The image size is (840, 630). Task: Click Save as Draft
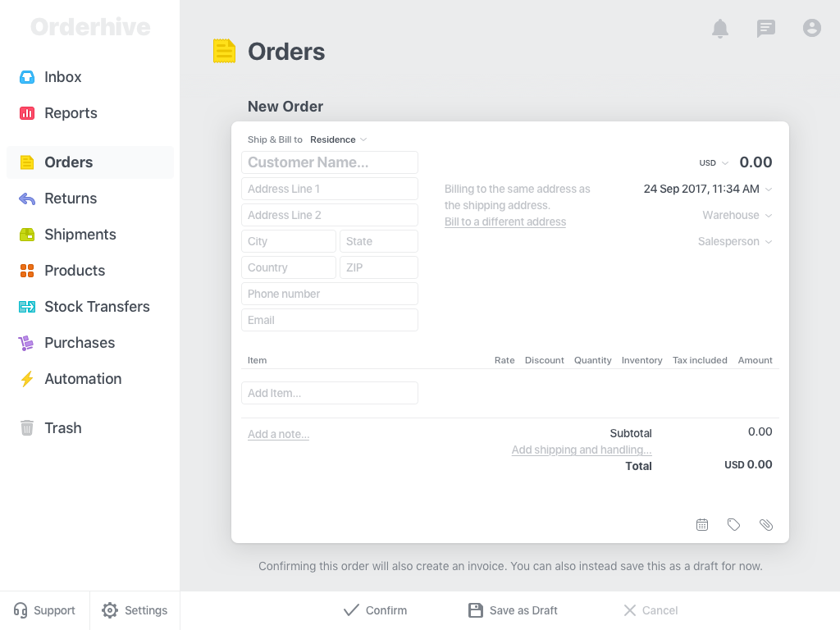coord(513,610)
